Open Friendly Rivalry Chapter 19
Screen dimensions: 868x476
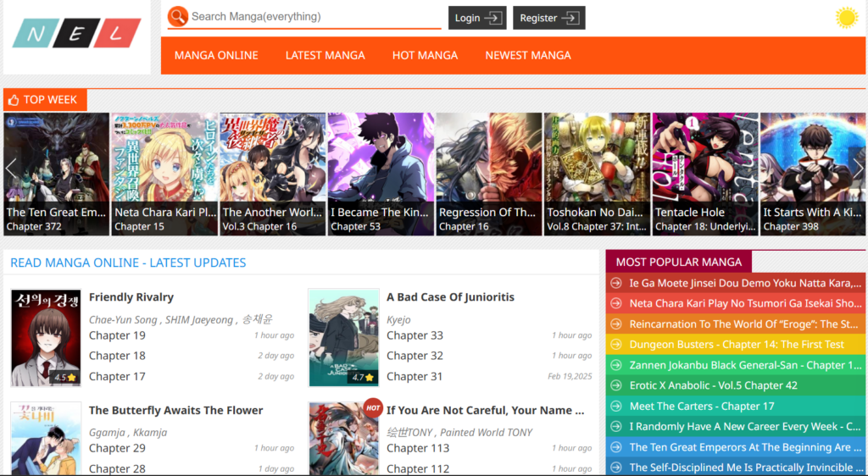point(117,335)
